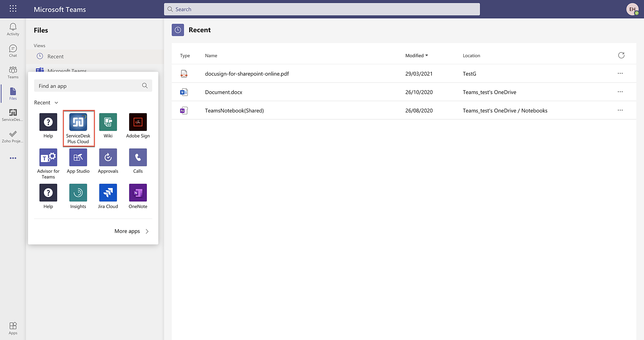Open Apps store icon at bottom
The width and height of the screenshot is (644, 340).
click(13, 328)
